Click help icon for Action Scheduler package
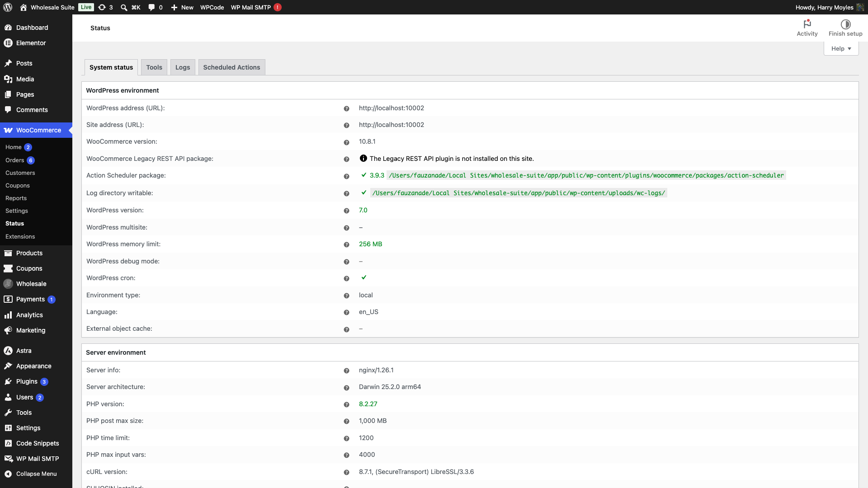 [x=346, y=176]
